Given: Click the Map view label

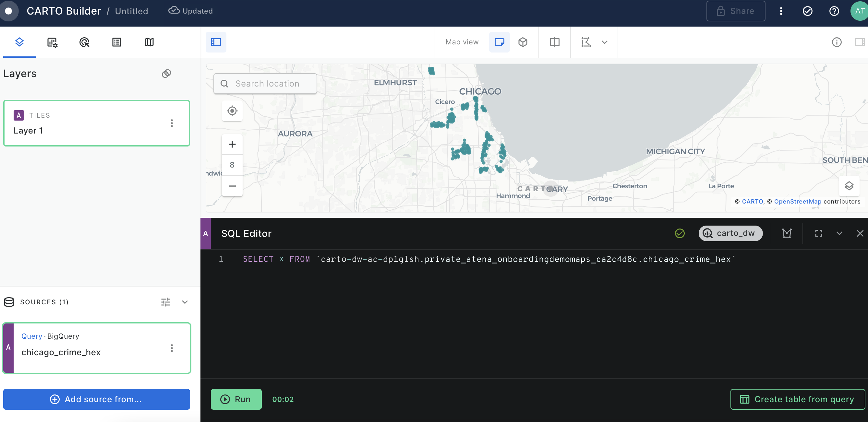Looking at the screenshot, I should (462, 42).
